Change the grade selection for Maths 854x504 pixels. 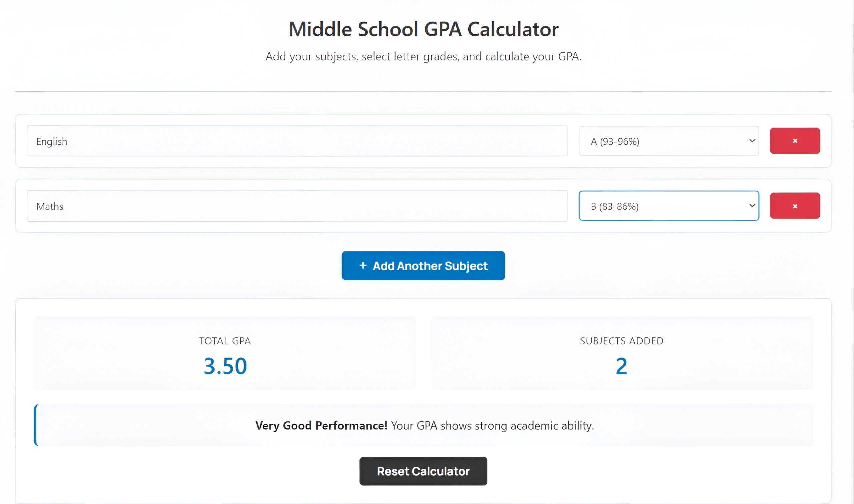click(x=668, y=206)
